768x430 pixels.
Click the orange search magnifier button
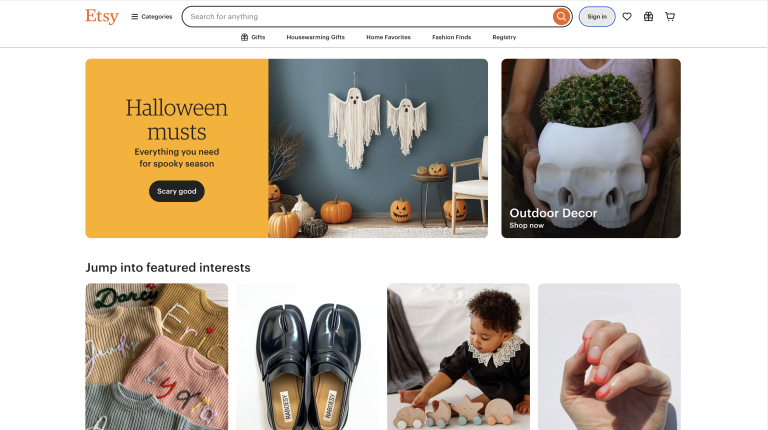tap(561, 17)
